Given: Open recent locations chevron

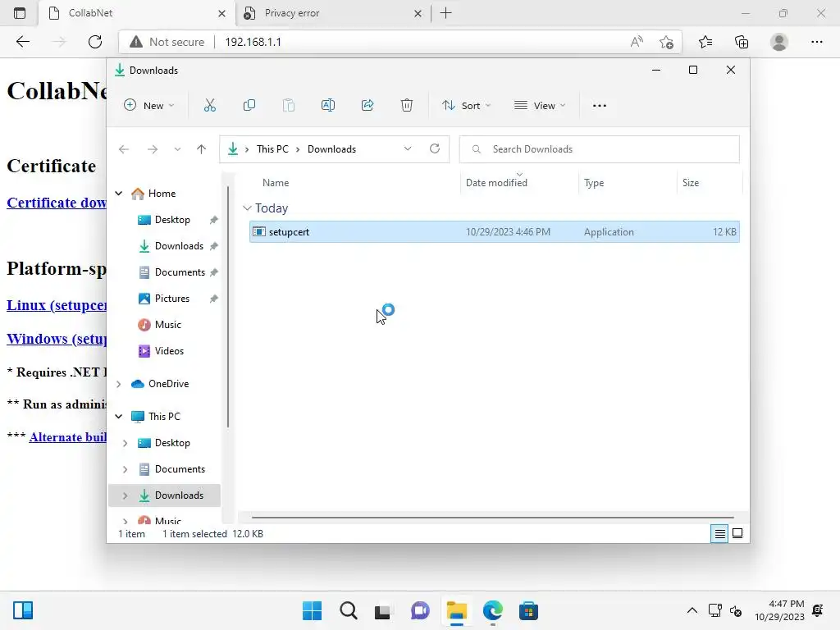Looking at the screenshot, I should pos(177,149).
